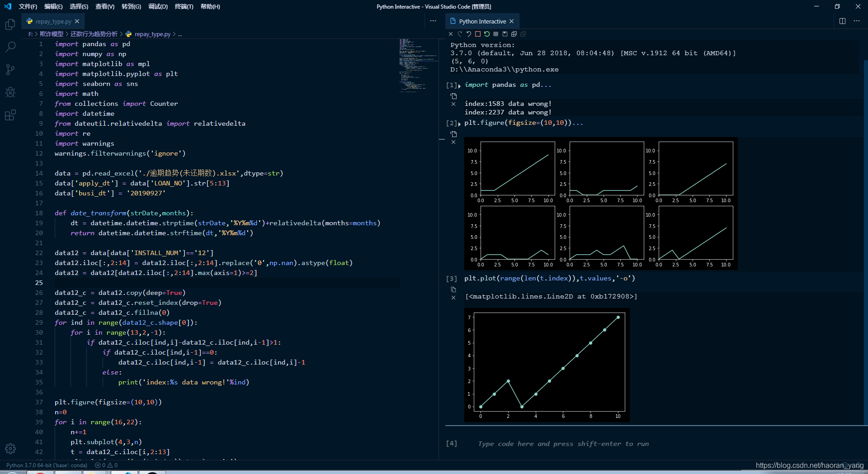Open errors and warnings count in status bar
Screen dimensions: 868x474
pos(106,465)
